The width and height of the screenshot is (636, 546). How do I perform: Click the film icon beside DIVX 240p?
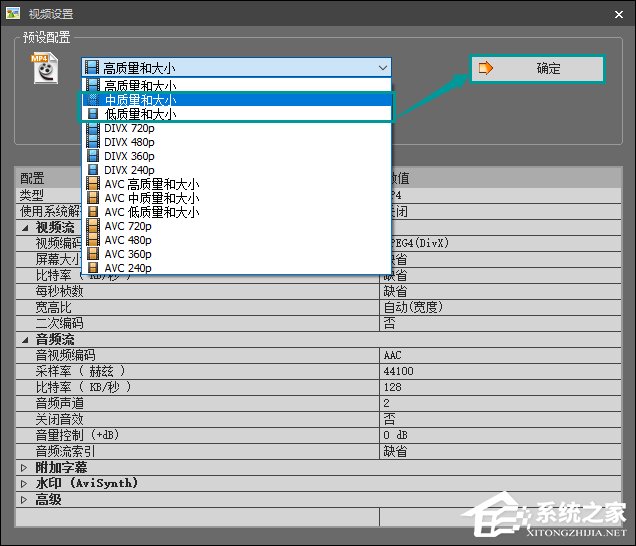[93, 170]
